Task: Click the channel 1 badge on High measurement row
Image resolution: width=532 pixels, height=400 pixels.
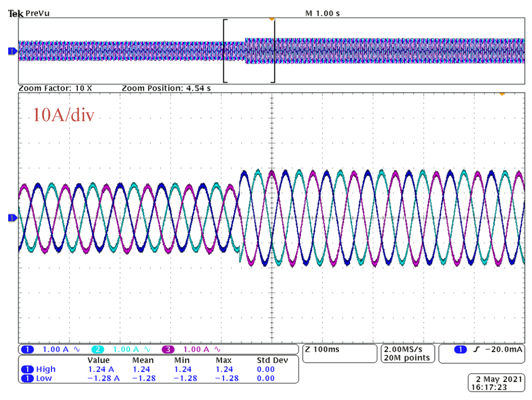Action: pos(27,369)
